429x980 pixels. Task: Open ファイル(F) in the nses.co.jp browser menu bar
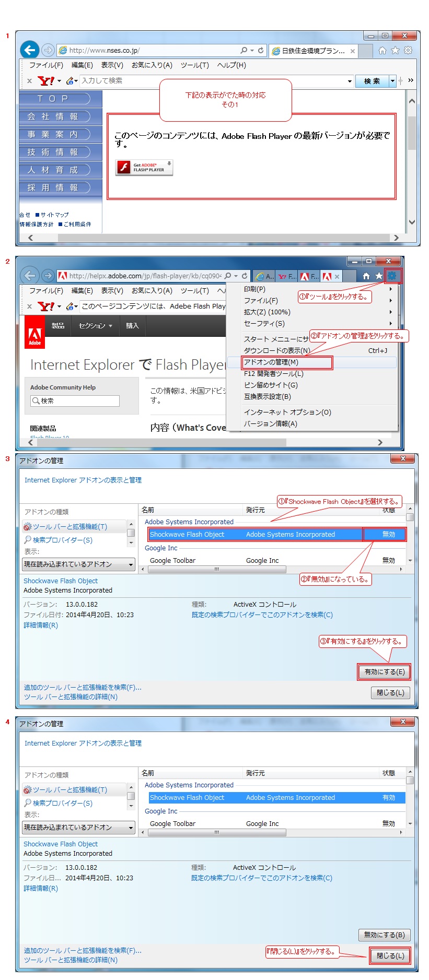click(x=46, y=65)
